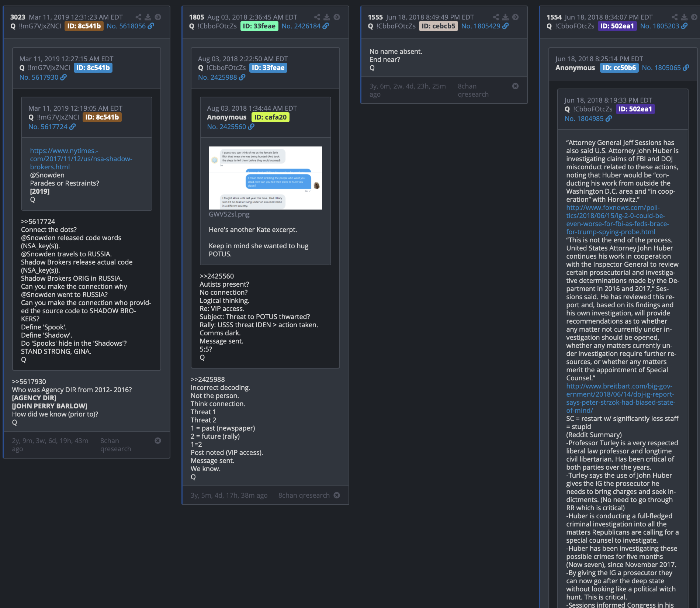Click blue ID: 8c541b badge on 12:27:15 AM post
Viewport: 700px width, 608px height.
pyautogui.click(x=93, y=68)
